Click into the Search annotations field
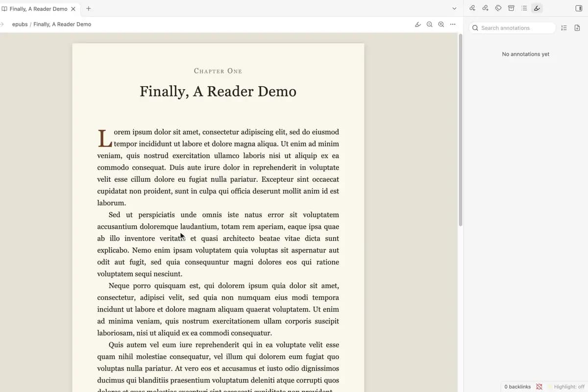Screen dimensions: 588x392 coord(513,28)
